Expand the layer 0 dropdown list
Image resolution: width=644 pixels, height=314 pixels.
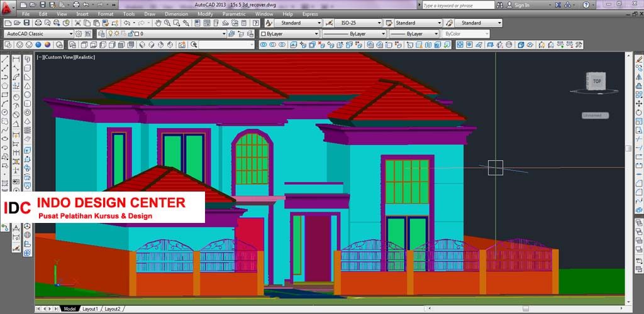click(225, 34)
